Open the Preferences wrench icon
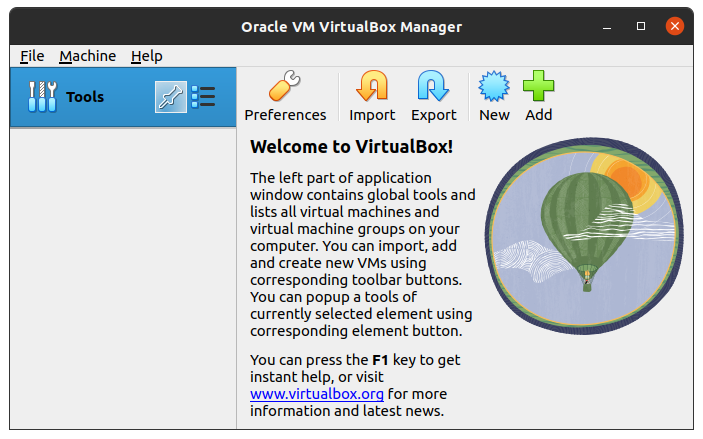 (x=285, y=86)
